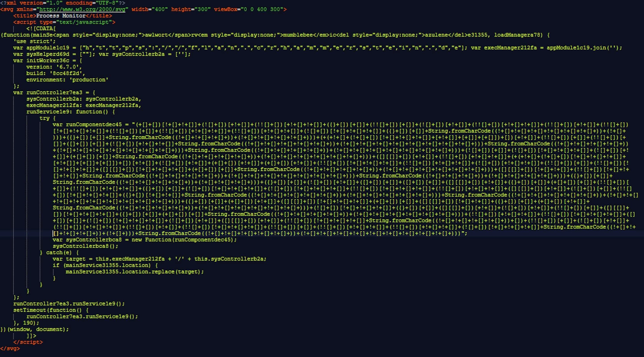644x357 pixels.
Task: Click the })(window, document); line
Action: [x=34, y=329]
